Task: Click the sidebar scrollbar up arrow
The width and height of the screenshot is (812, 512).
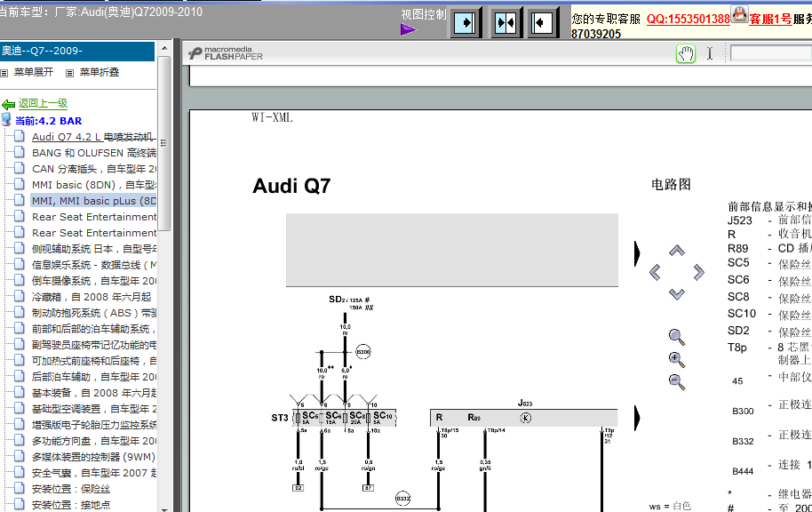Action: pyautogui.click(x=164, y=49)
